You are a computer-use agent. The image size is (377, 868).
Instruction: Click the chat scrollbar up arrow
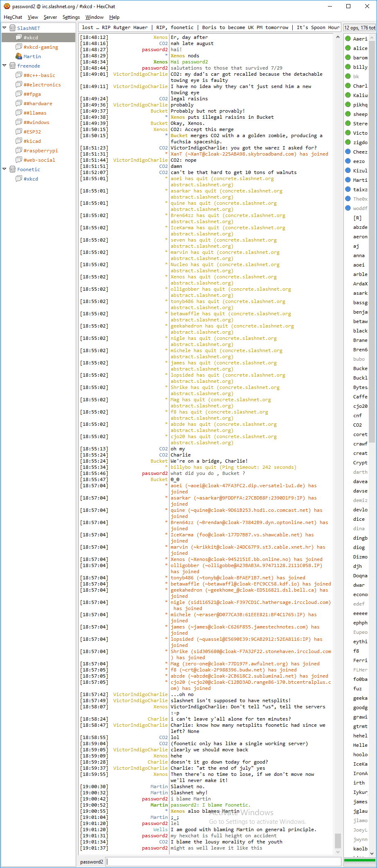pos(338,37)
